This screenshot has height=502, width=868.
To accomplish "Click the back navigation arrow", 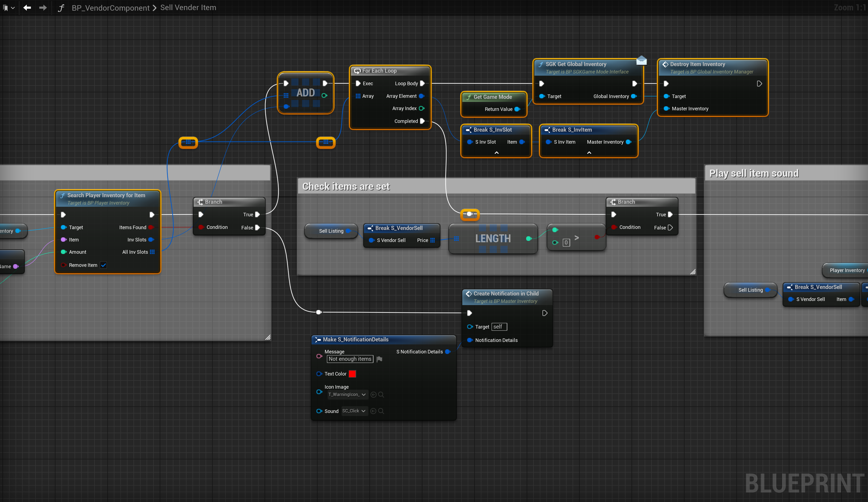I will (x=27, y=8).
